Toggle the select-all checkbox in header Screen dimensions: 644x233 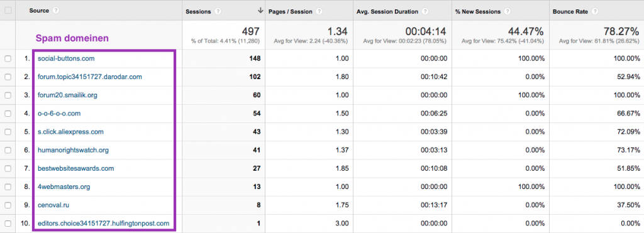pyautogui.click(x=8, y=11)
